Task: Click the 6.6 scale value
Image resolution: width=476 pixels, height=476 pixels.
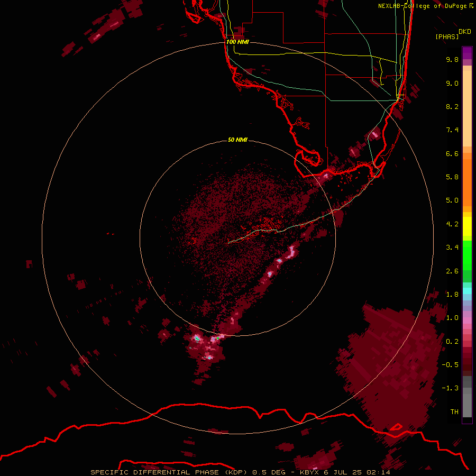Action: coord(452,153)
